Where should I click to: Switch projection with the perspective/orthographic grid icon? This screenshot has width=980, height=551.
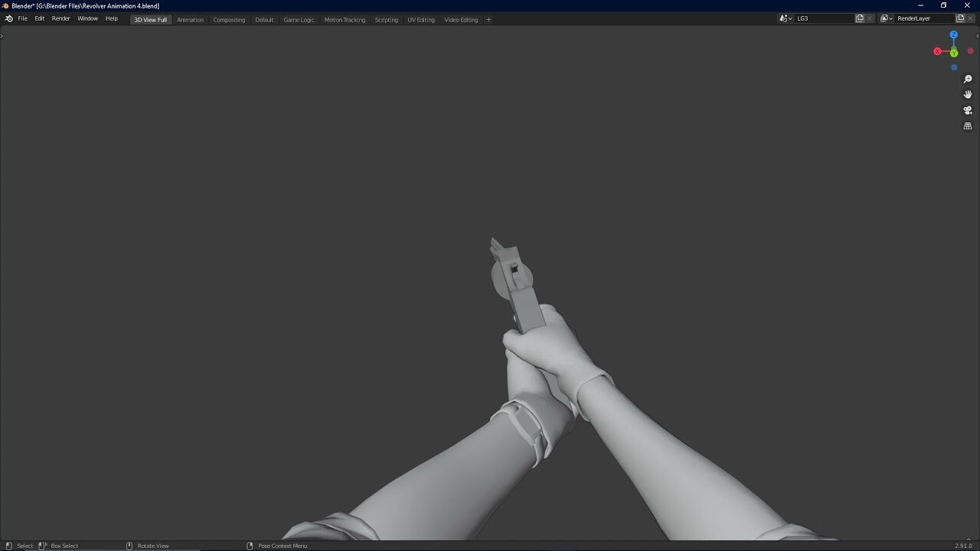(x=968, y=126)
